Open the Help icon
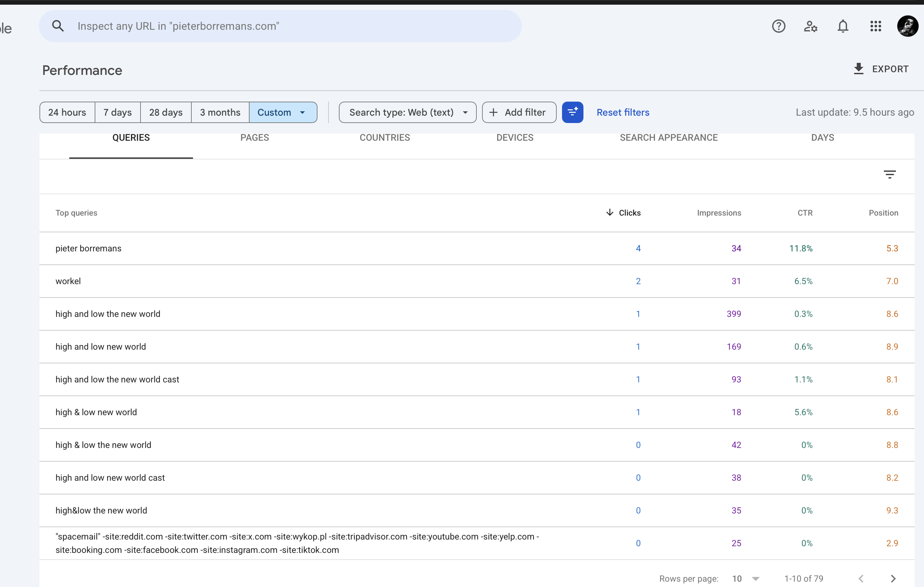 coord(778,26)
